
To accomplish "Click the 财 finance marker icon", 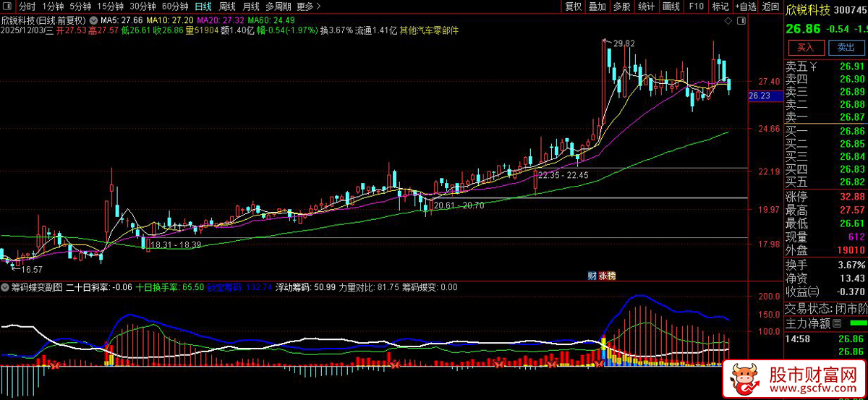I will (592, 276).
